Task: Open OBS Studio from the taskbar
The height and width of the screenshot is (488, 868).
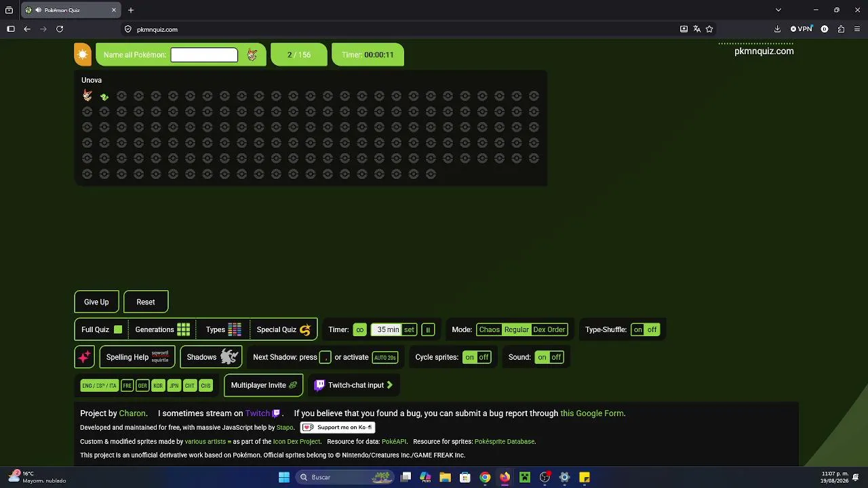Action: (x=545, y=477)
